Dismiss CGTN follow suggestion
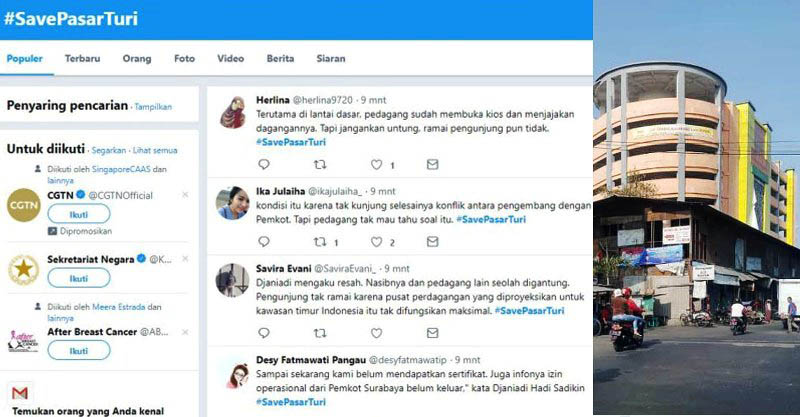Screen dimensions: 800x417 pos(185,194)
